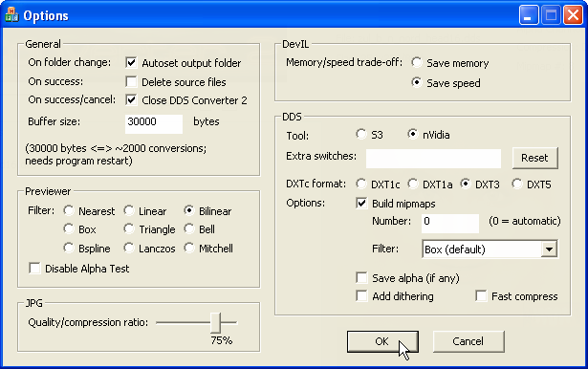588x369 pixels.
Task: Enable Save alpha (if any)
Action: [361, 278]
